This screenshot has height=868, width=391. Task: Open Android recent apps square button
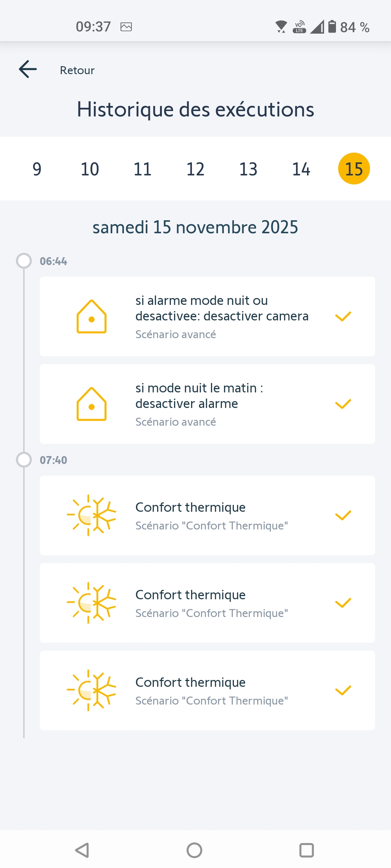(307, 850)
